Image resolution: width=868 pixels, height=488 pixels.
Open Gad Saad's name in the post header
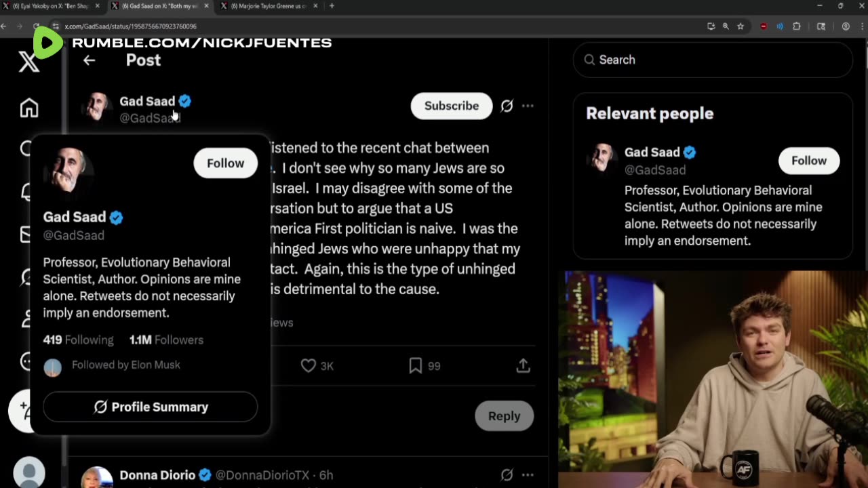pyautogui.click(x=147, y=101)
